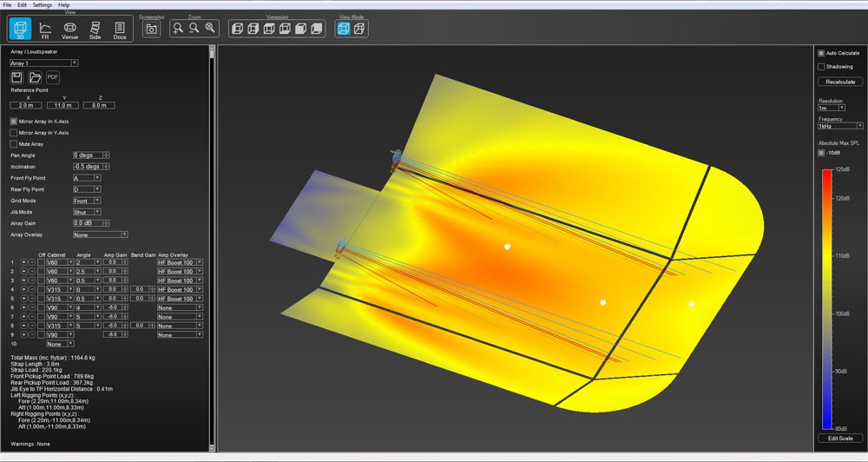Select the Side view icon
This screenshot has width=868, height=462.
(95, 30)
